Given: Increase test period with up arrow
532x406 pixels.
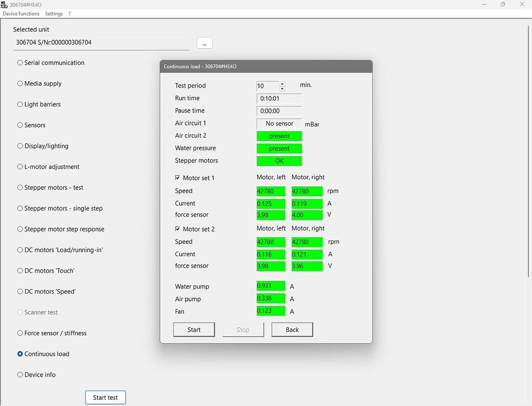Looking at the screenshot, I should tap(282, 83).
